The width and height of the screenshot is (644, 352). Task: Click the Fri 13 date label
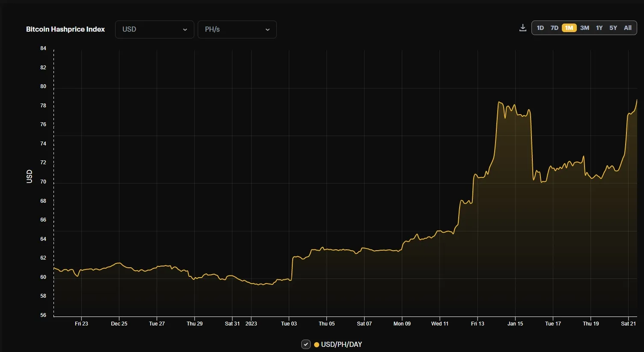[478, 324]
